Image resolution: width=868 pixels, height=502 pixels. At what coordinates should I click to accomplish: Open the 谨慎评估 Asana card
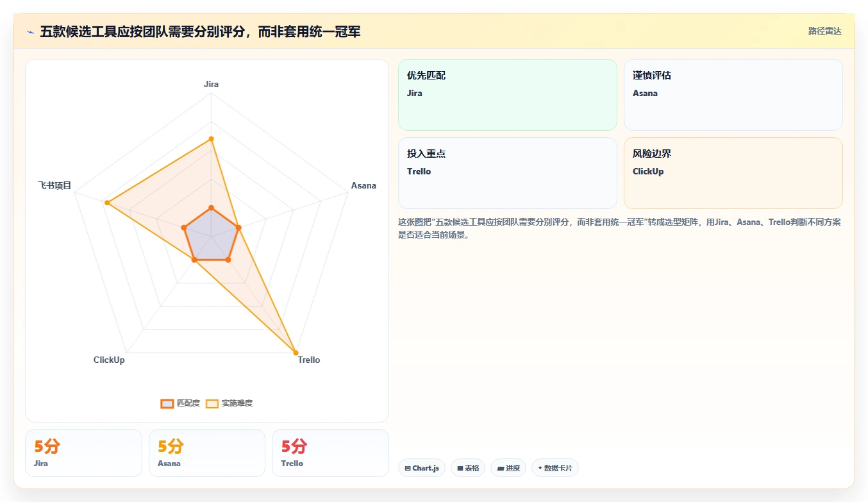(733, 95)
